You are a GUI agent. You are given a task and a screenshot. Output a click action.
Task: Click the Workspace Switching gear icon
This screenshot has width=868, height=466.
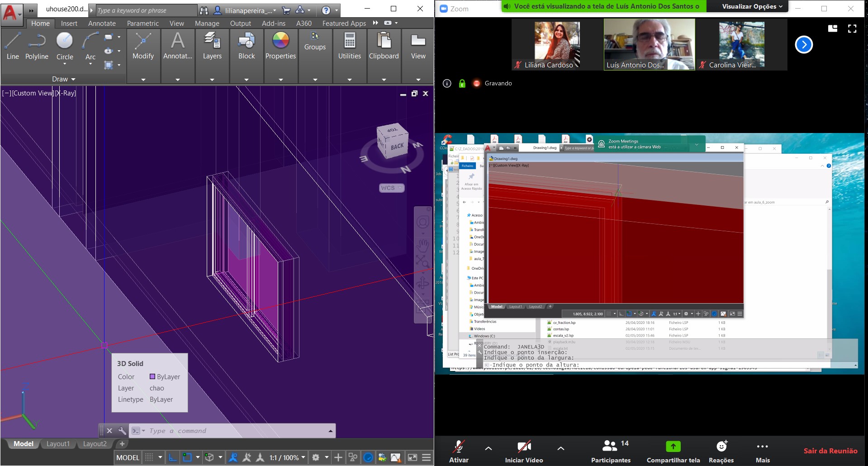pos(316,457)
